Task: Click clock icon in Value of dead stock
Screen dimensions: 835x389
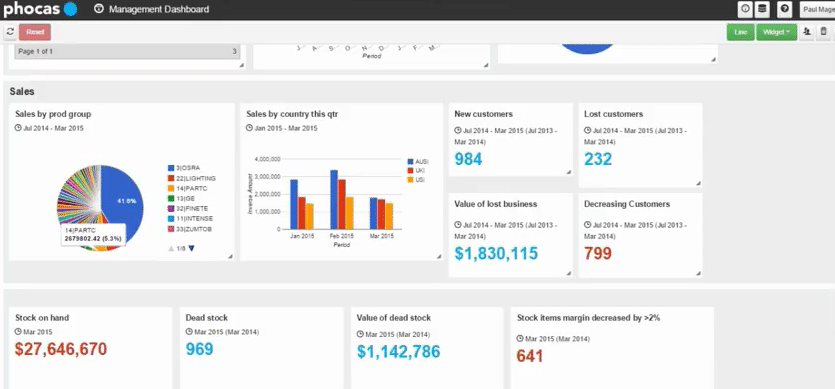Action: point(361,335)
